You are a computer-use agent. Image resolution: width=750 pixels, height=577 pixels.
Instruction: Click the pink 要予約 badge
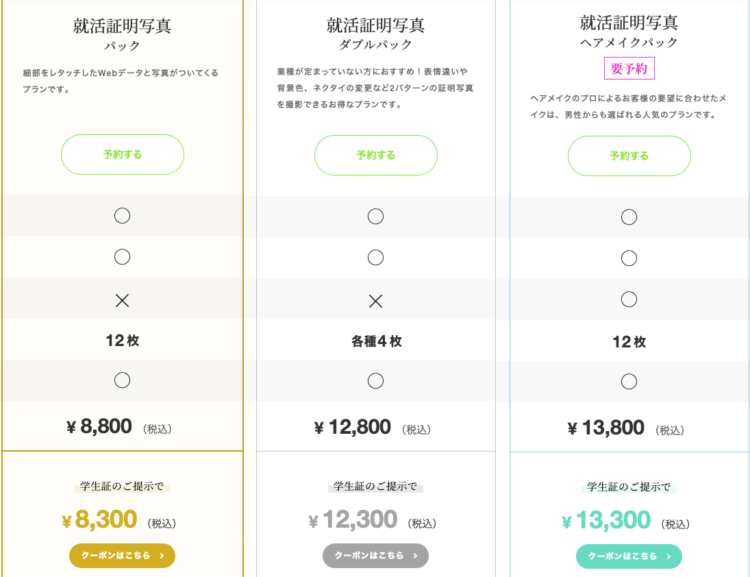coord(629,68)
